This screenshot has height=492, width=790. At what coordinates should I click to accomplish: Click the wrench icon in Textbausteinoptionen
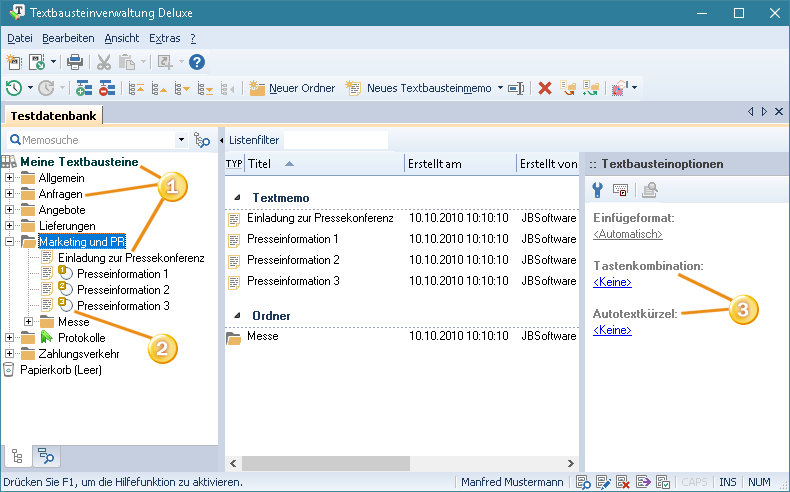click(598, 189)
